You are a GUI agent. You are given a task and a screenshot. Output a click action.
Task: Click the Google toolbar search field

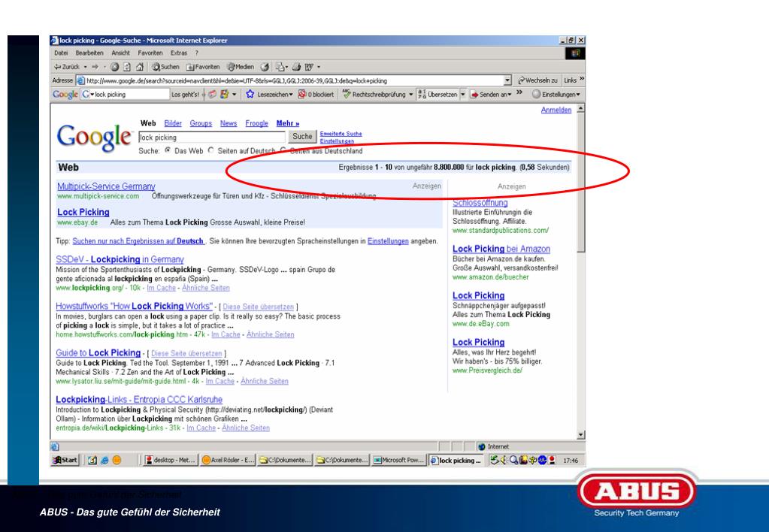click(132, 94)
